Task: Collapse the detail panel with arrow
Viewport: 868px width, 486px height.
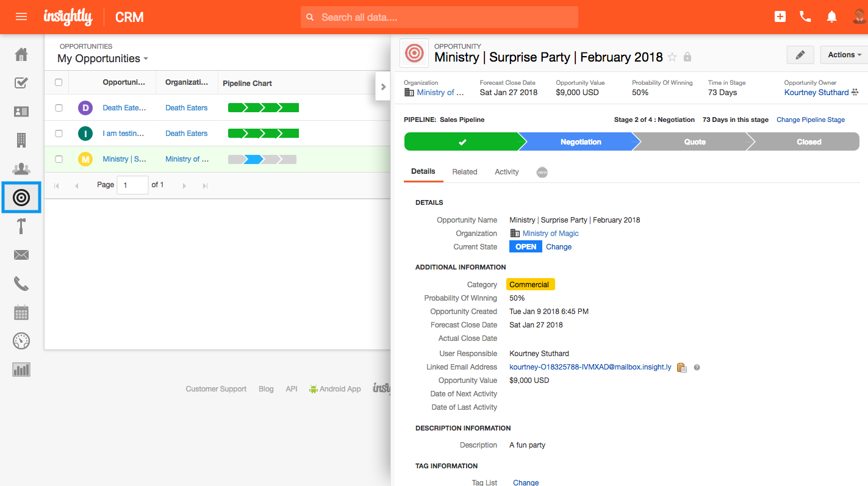Action: 383,87
